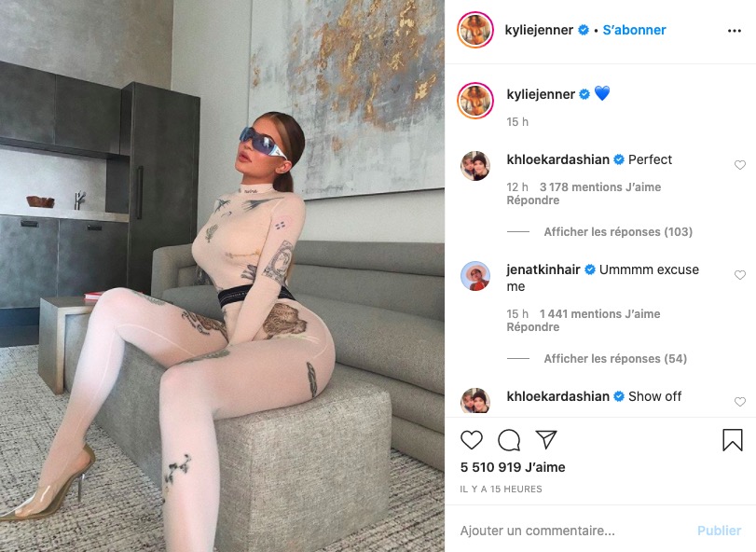The width and height of the screenshot is (756, 552).
Task: Click the Publier button
Action: (719, 531)
